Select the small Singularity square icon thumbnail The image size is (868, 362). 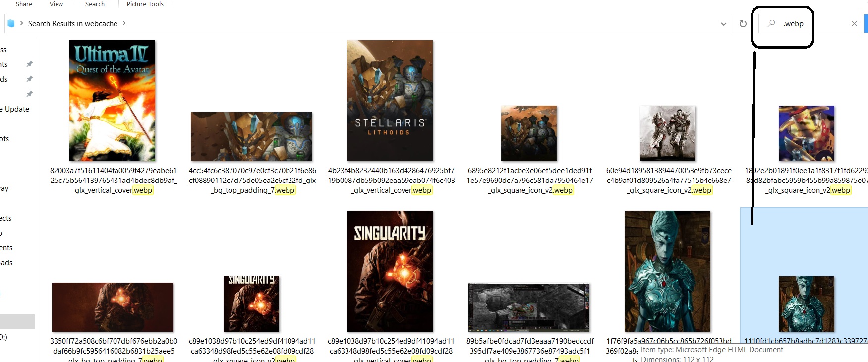coord(251,304)
